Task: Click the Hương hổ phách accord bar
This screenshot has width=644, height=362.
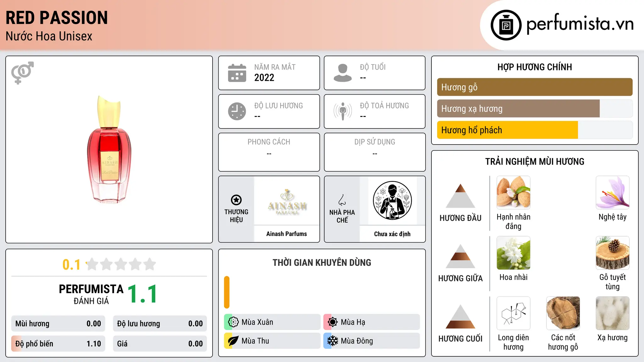Action: pos(535,130)
